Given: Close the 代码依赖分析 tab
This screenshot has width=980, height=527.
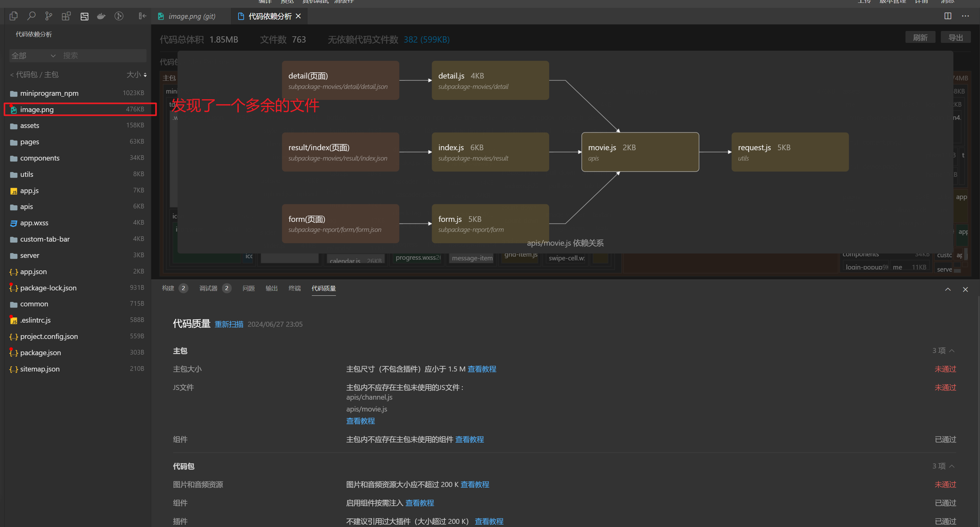Looking at the screenshot, I should pos(298,16).
